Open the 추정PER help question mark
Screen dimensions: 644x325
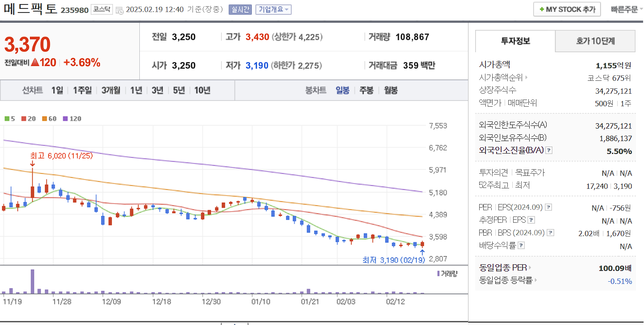pyautogui.click(x=531, y=220)
